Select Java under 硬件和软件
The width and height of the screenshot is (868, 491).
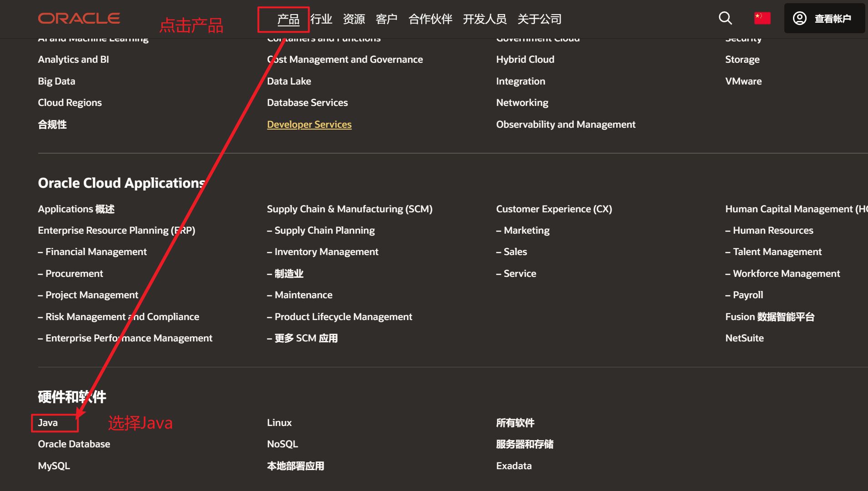pyautogui.click(x=48, y=423)
